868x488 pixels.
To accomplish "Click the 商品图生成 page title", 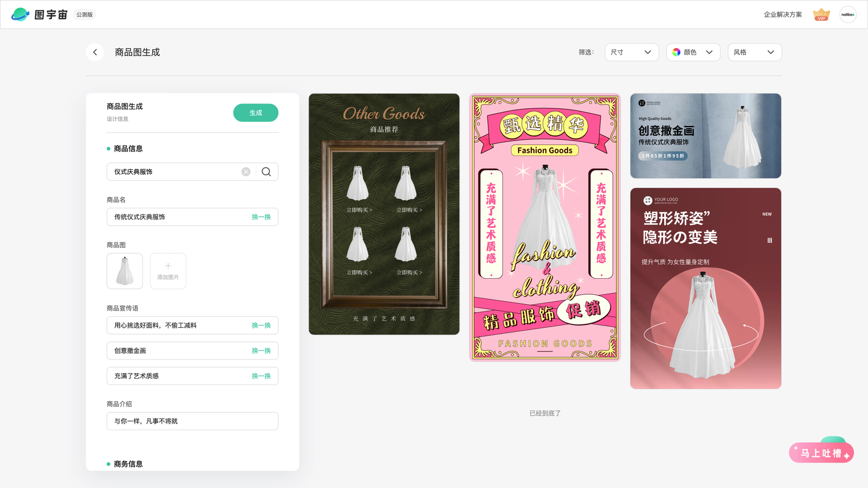I will [x=137, y=52].
